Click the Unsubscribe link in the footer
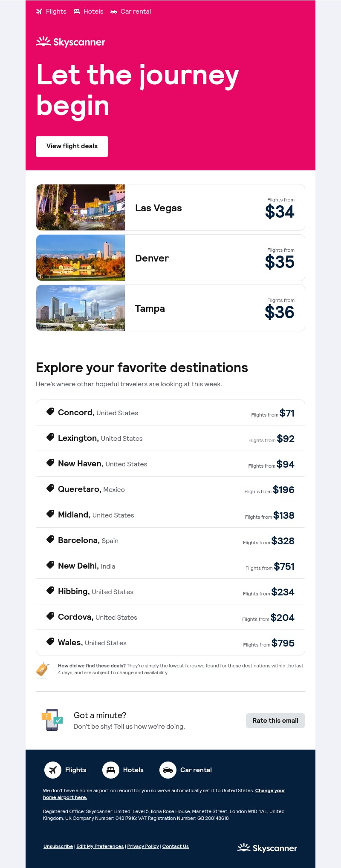341x868 pixels. point(58,846)
